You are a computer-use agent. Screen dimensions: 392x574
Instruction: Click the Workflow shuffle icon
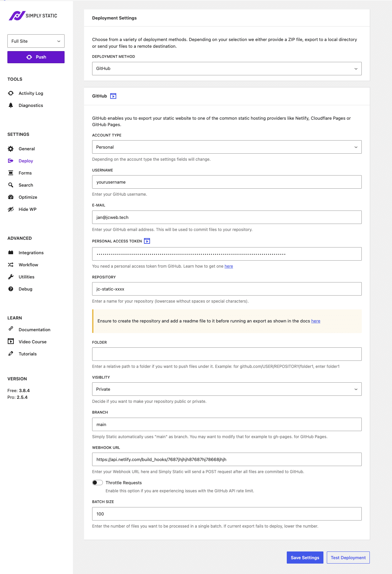(11, 265)
